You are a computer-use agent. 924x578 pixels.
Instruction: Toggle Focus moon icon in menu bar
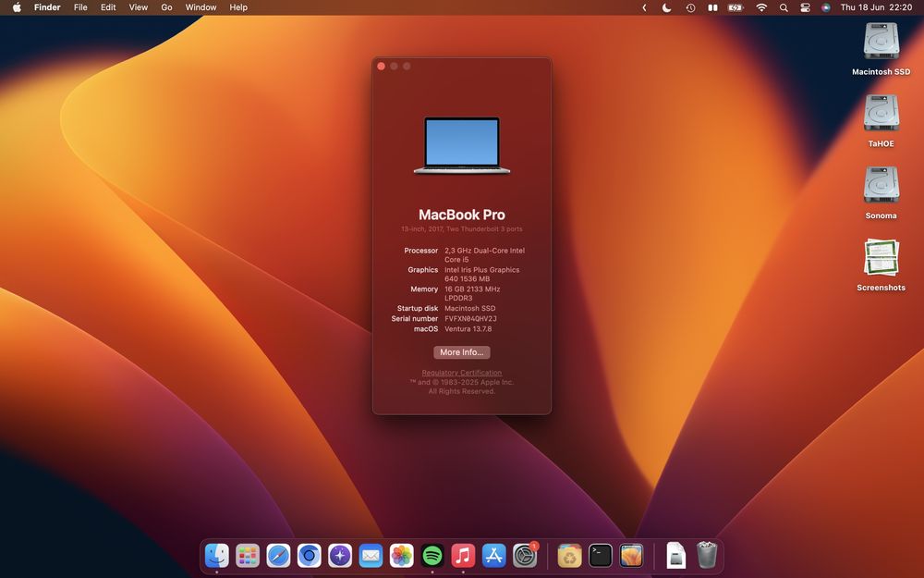(666, 7)
